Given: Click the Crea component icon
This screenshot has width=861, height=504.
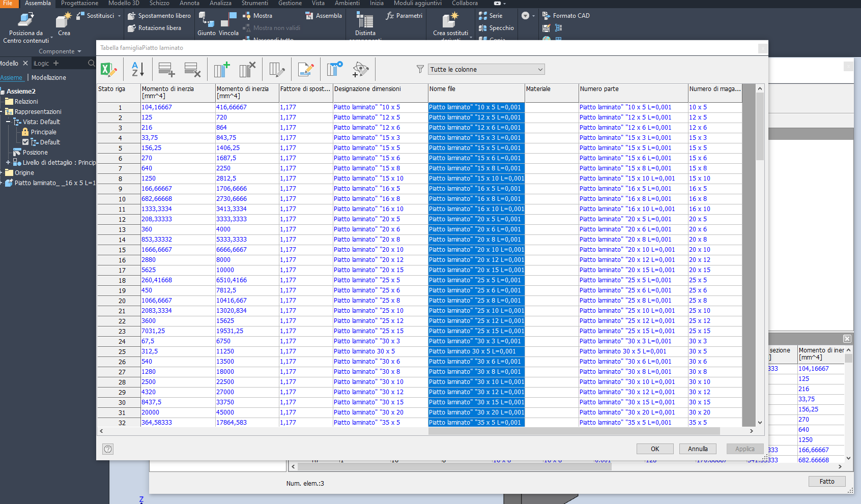Looking at the screenshot, I should (64, 24).
